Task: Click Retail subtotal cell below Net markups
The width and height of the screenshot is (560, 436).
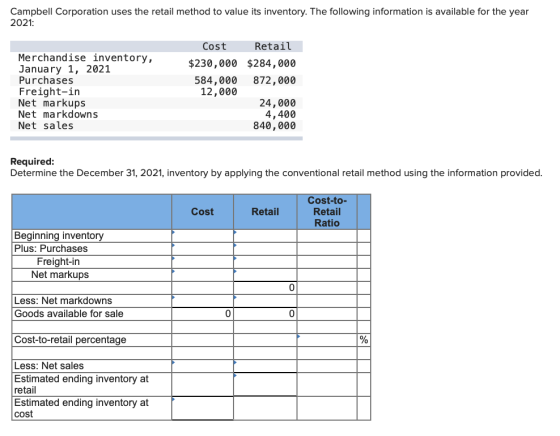Action: coord(265,288)
